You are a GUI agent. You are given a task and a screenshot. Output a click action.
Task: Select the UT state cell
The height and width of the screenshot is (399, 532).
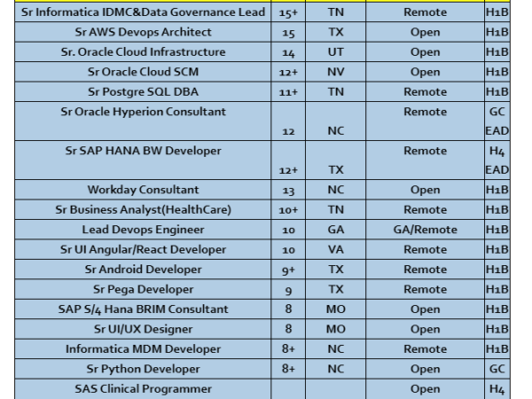tap(336, 52)
